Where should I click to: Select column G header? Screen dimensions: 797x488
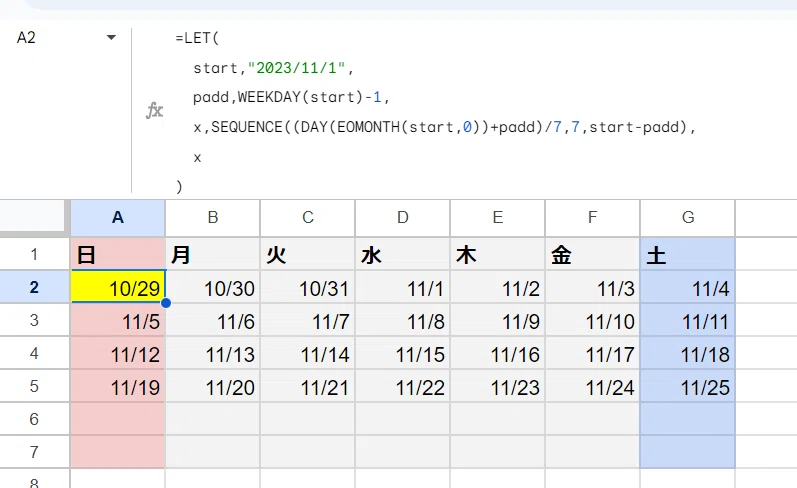(x=688, y=218)
